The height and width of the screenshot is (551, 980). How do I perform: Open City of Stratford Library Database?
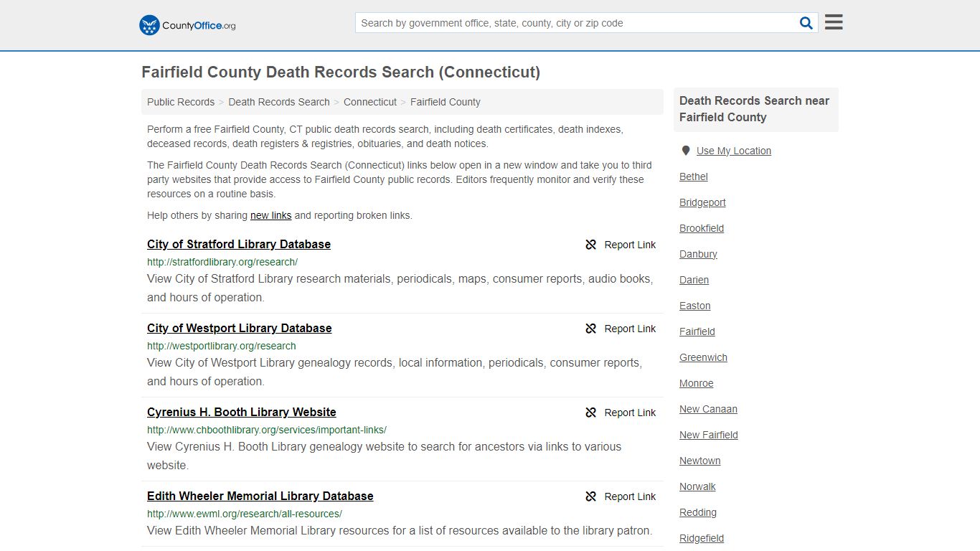click(239, 244)
